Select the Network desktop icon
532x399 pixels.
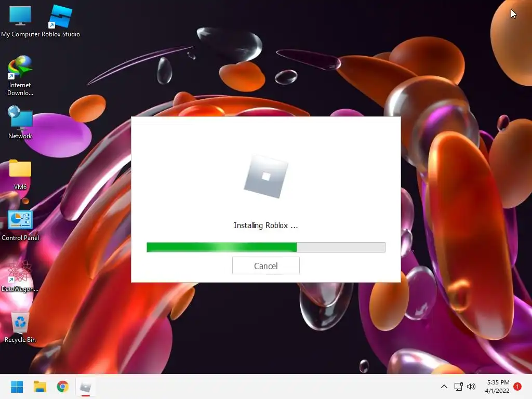20,123
